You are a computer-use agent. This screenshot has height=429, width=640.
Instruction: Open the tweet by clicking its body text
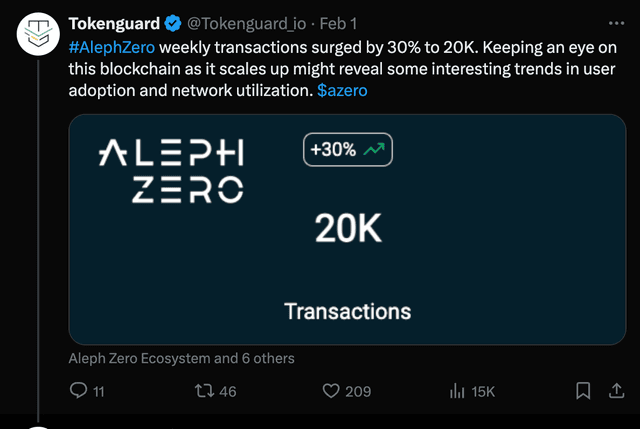coord(342,69)
